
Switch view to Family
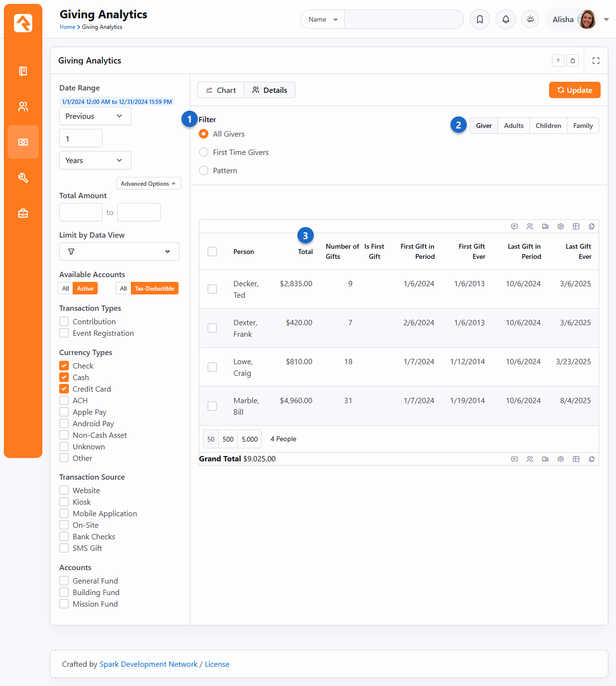[x=582, y=126]
